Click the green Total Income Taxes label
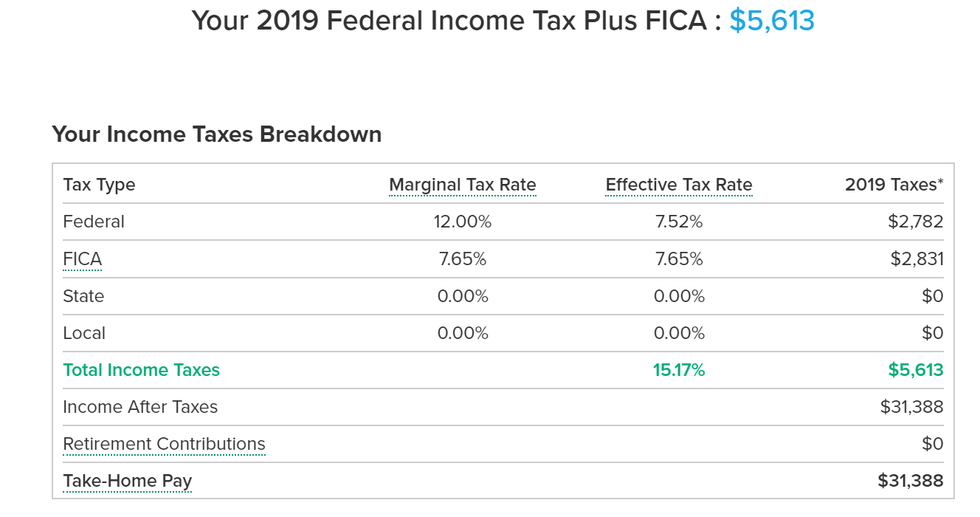The image size is (980, 517). coord(142,370)
